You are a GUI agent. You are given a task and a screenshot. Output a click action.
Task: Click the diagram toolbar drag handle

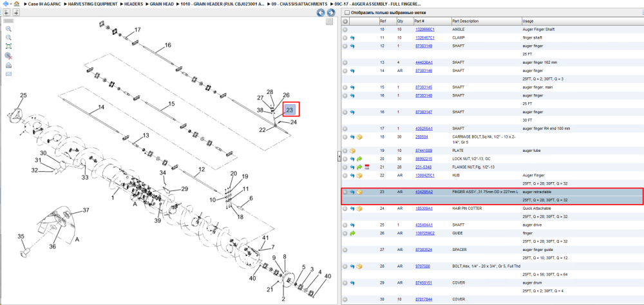coord(8,21)
